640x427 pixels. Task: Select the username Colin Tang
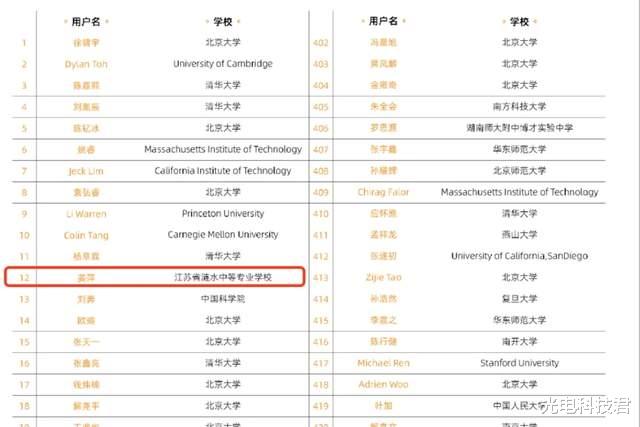click(86, 236)
